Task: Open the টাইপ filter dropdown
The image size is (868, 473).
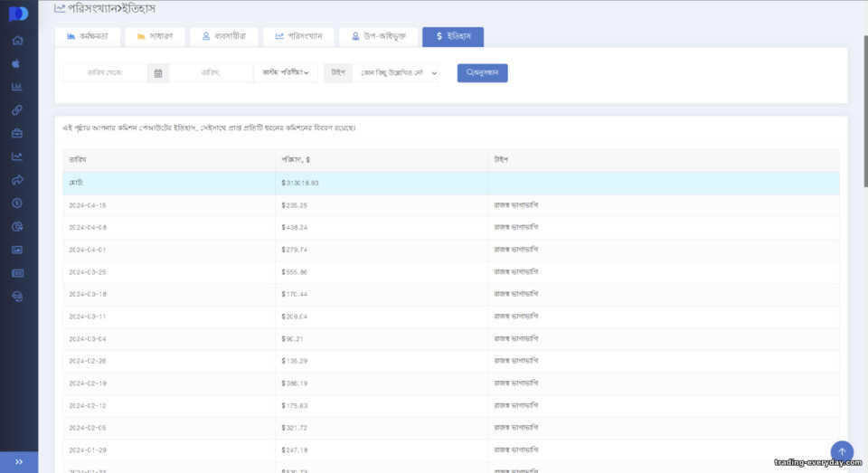Action: point(396,73)
